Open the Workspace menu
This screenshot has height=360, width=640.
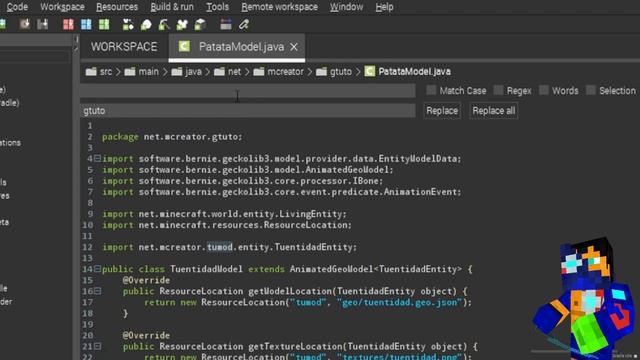[62, 7]
